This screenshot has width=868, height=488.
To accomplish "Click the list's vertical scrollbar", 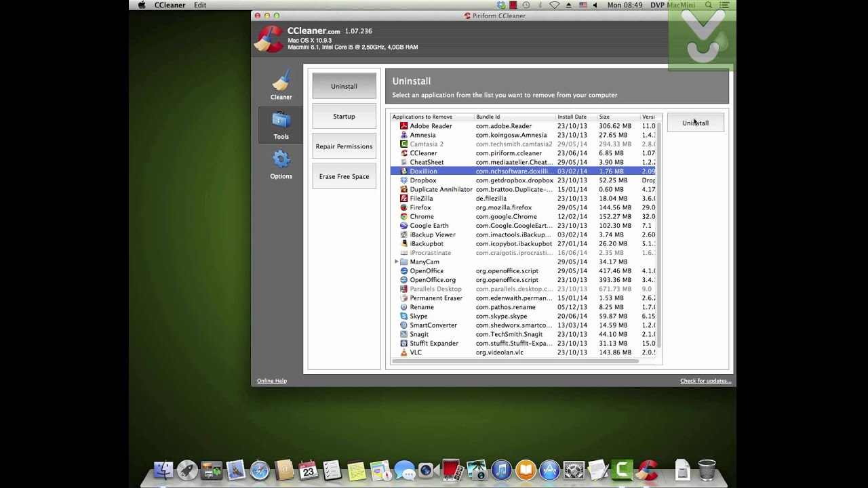I will [x=658, y=234].
